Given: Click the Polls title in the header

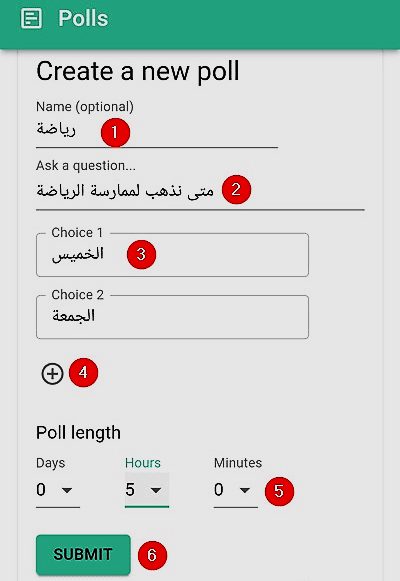Looking at the screenshot, I should (x=83, y=18).
